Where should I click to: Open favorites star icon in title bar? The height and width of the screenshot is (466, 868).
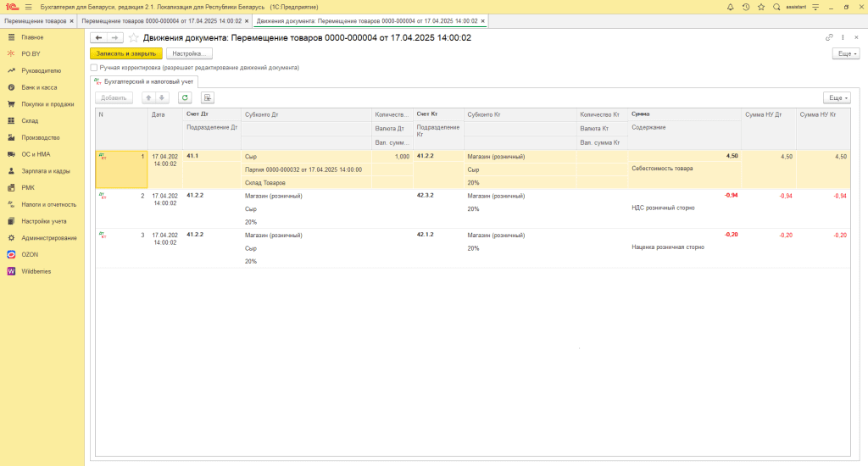click(x=761, y=7)
